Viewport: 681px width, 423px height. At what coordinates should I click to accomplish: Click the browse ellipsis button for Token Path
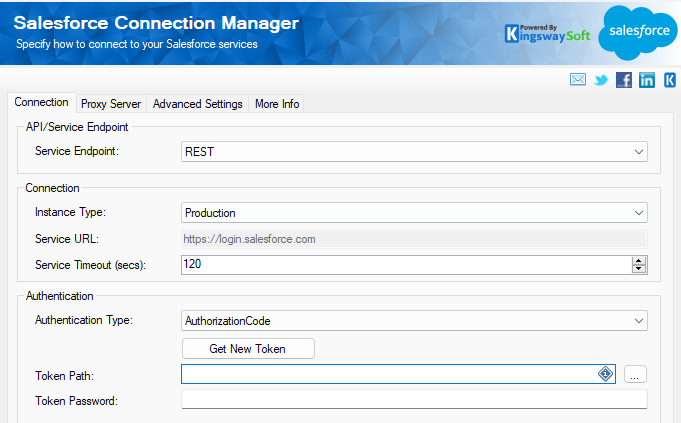(x=635, y=374)
